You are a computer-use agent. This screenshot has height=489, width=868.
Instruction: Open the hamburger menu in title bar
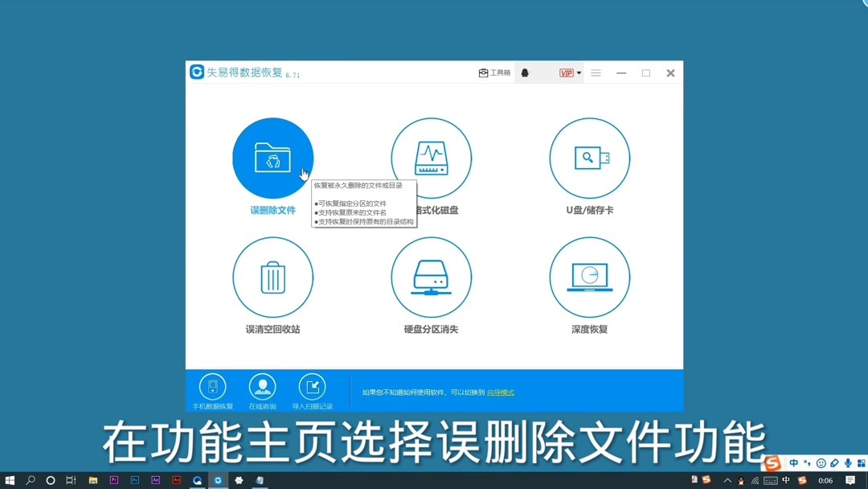pyautogui.click(x=596, y=72)
